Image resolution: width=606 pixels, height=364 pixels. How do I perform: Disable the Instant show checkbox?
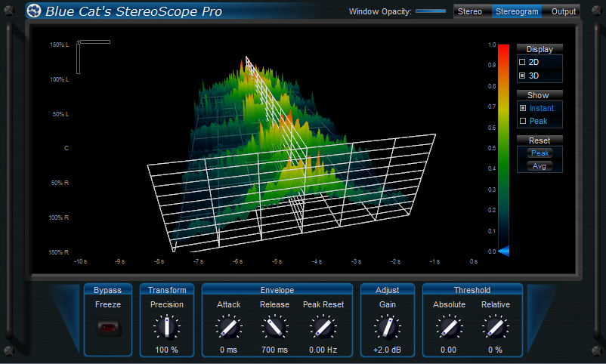523,108
